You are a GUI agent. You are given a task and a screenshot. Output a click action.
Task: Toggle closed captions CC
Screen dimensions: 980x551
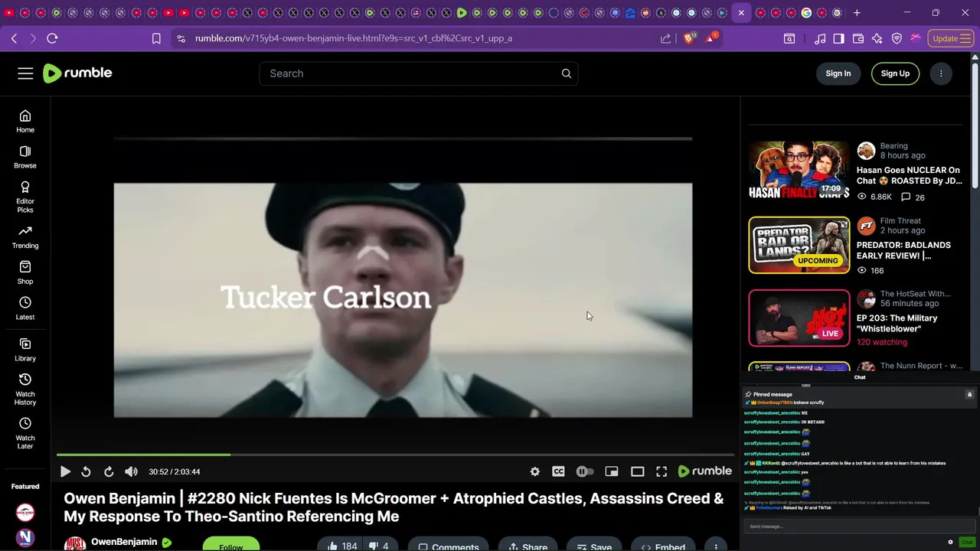click(x=559, y=471)
